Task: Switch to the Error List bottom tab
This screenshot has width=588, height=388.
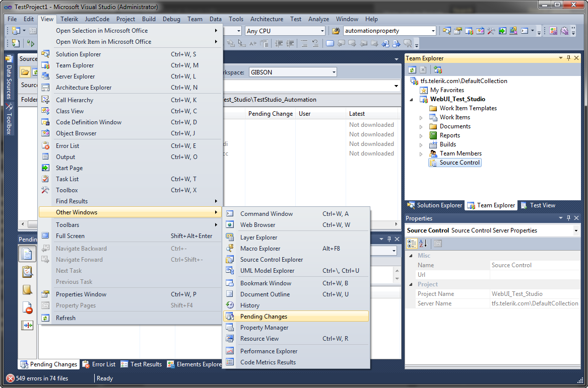Action: click(99, 364)
